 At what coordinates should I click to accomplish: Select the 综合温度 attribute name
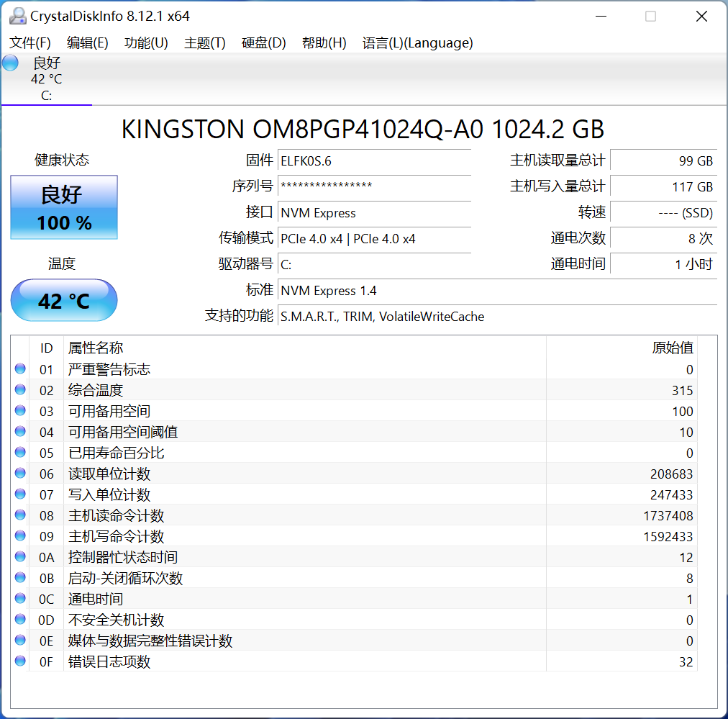click(96, 390)
